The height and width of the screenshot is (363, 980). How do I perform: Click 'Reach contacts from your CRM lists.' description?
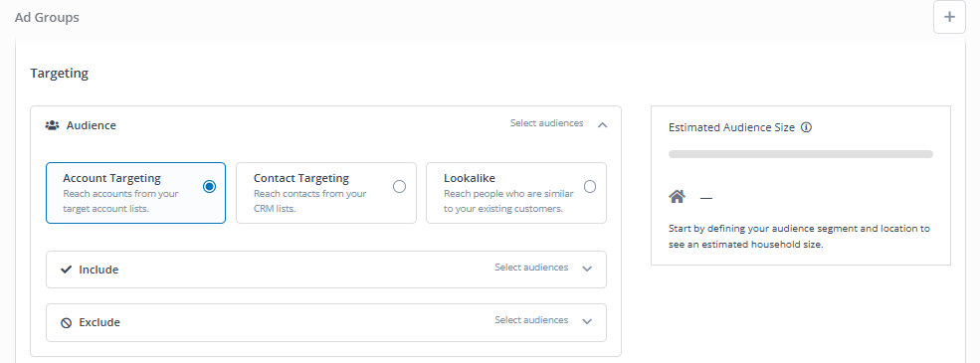[310, 201]
